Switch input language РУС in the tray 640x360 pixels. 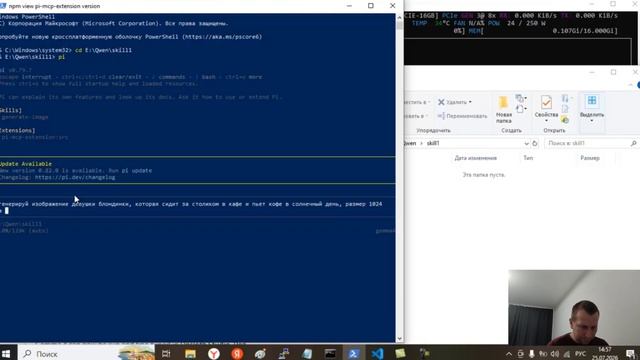click(580, 354)
